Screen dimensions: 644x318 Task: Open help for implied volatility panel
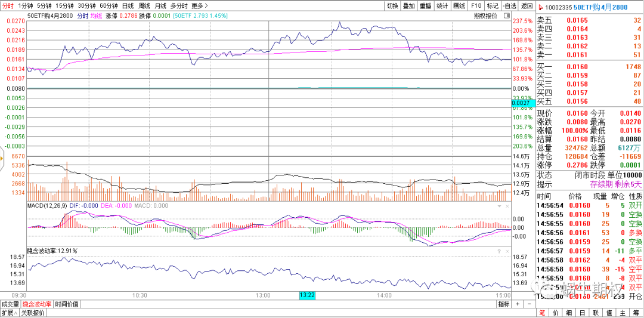coord(500,251)
